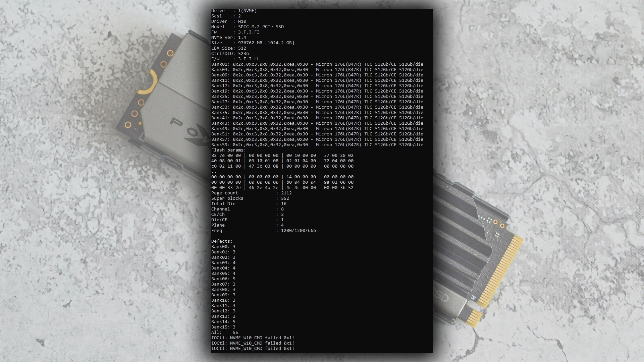The image size is (644, 362).
Task: Click the 'Die/CE : 1' line
Action: (x=248, y=220)
